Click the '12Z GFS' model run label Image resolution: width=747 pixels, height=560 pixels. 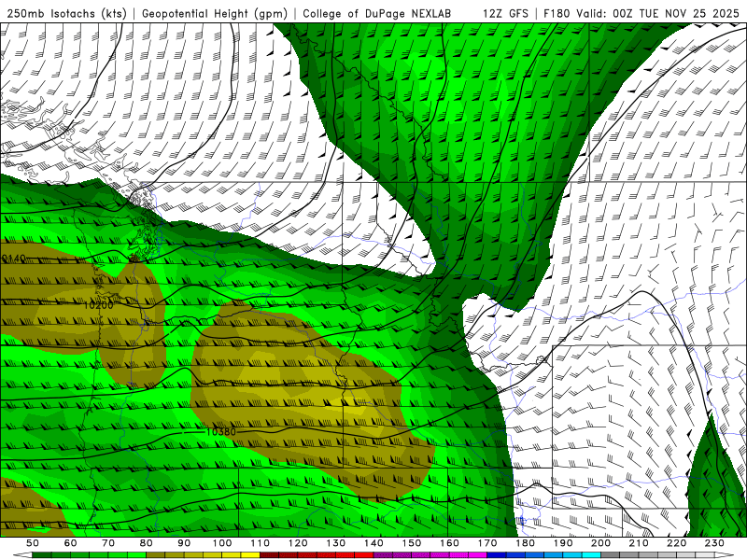[x=505, y=13]
